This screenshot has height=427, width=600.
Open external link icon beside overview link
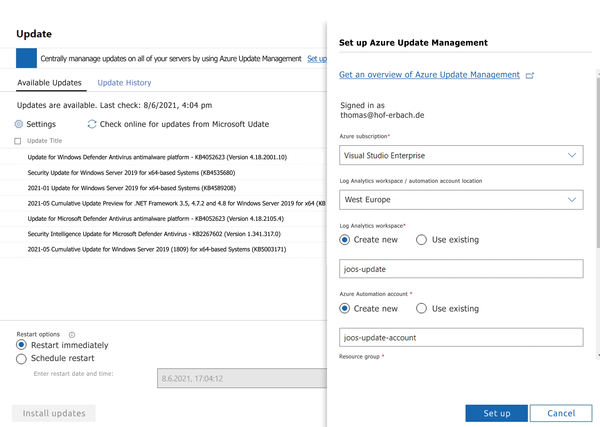(x=530, y=75)
